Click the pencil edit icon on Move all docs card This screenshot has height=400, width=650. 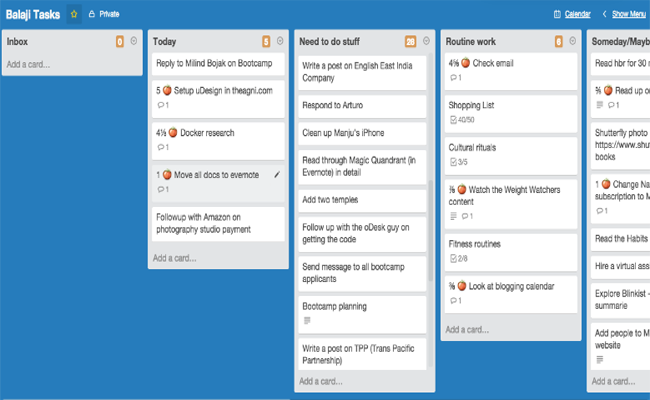click(x=277, y=174)
